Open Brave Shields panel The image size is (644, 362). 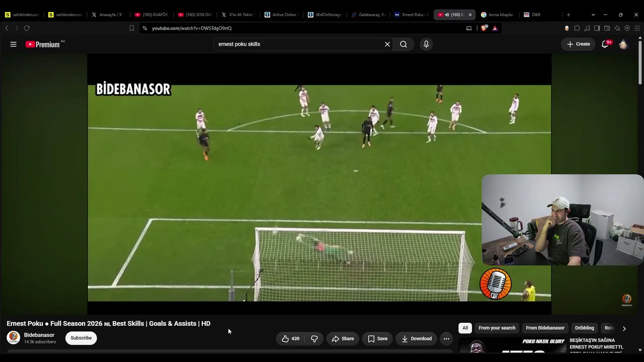click(x=484, y=28)
